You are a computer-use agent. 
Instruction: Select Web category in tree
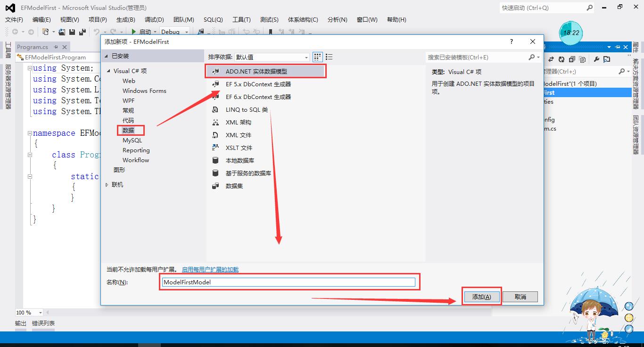point(129,81)
